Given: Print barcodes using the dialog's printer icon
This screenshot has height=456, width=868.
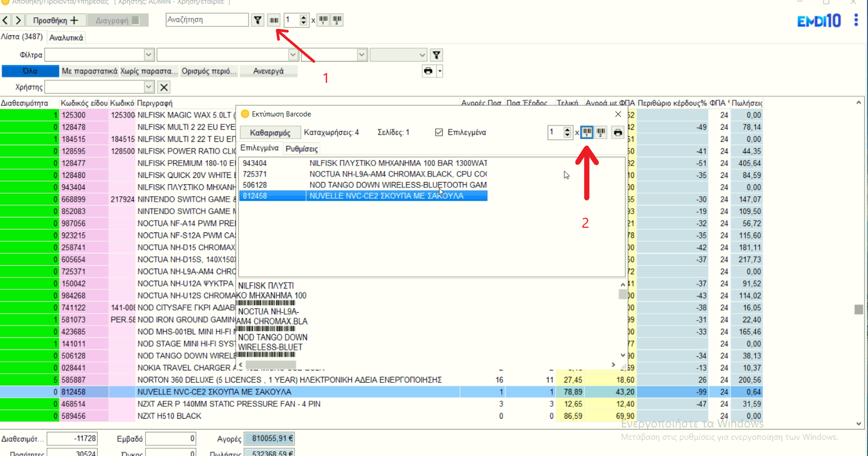Looking at the screenshot, I should click(618, 132).
